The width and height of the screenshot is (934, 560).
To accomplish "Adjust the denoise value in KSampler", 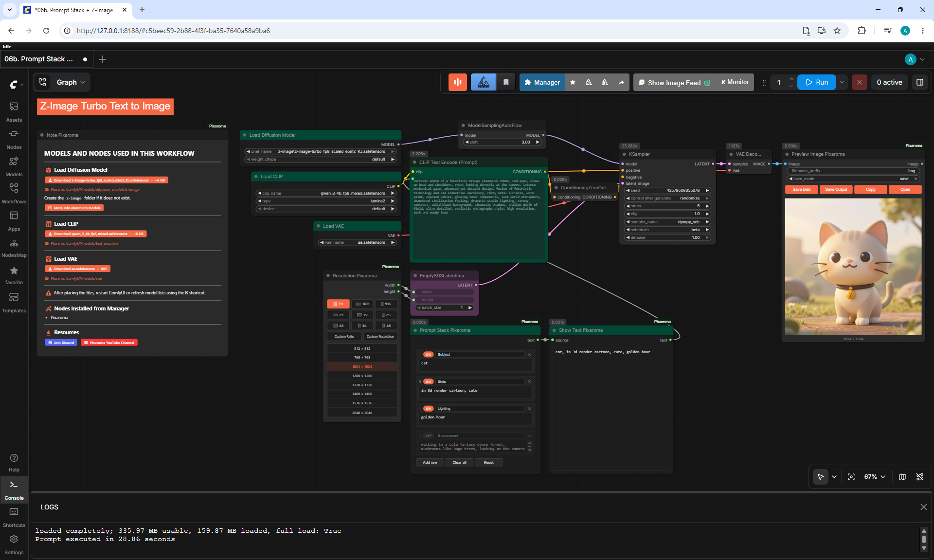I will [668, 237].
